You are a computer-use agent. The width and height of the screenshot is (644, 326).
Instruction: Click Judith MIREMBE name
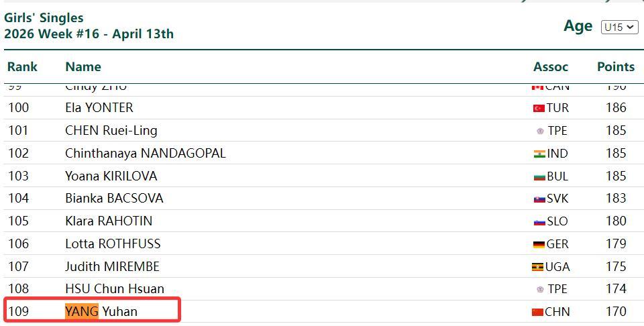(x=112, y=267)
